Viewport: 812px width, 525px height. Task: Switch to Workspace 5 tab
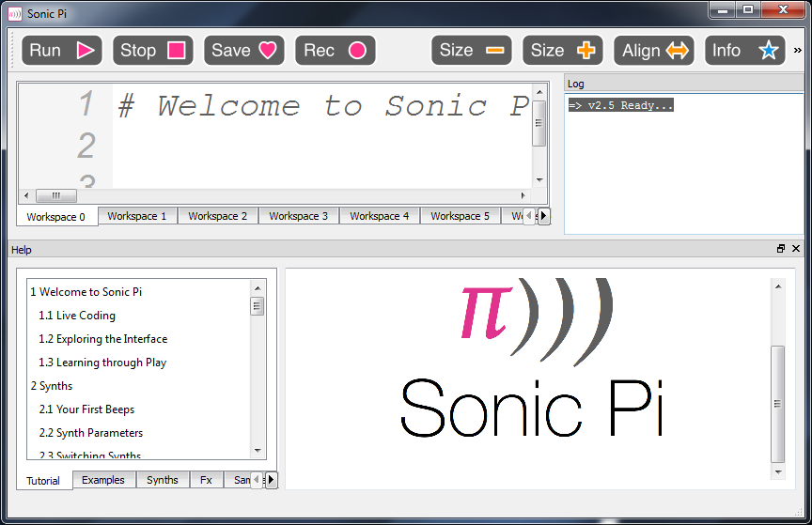[461, 216]
